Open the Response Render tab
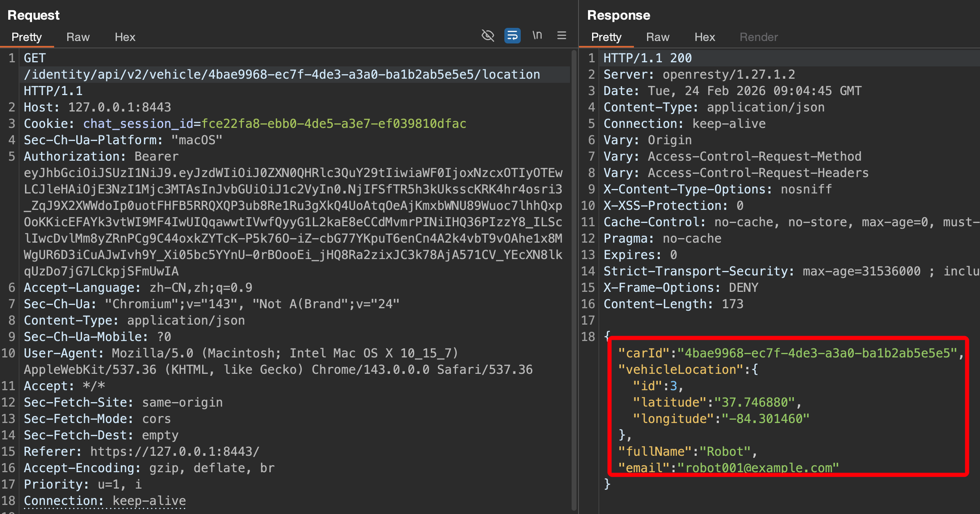The image size is (980, 514). click(x=759, y=37)
